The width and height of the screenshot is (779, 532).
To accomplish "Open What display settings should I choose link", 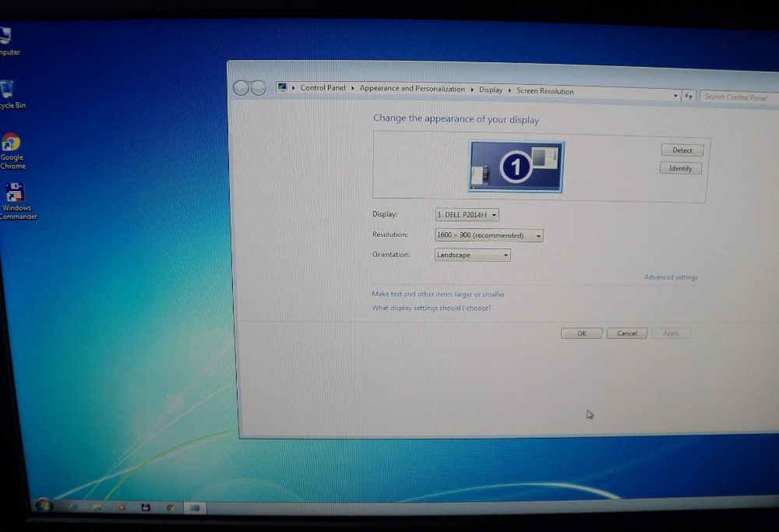I will click(x=432, y=308).
